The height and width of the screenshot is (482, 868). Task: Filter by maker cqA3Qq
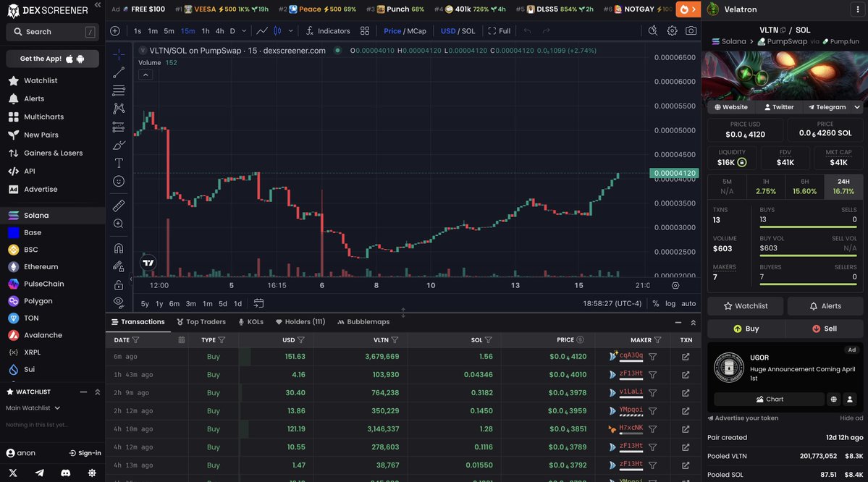(653, 356)
